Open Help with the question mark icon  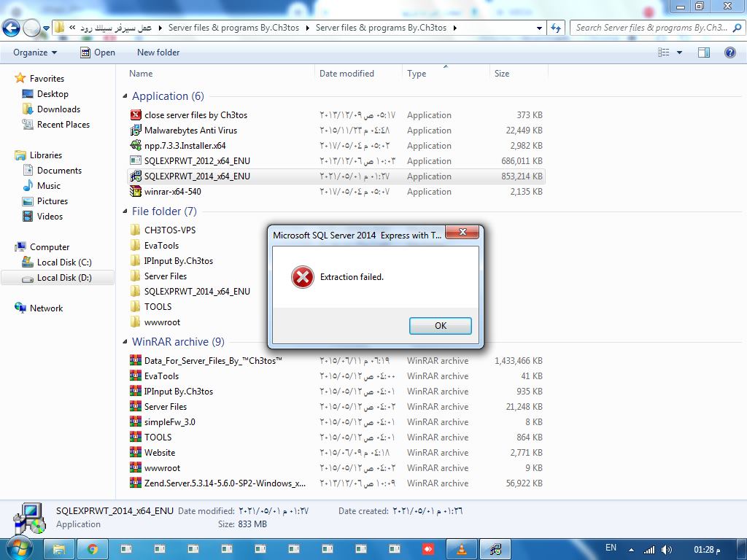pos(729,52)
